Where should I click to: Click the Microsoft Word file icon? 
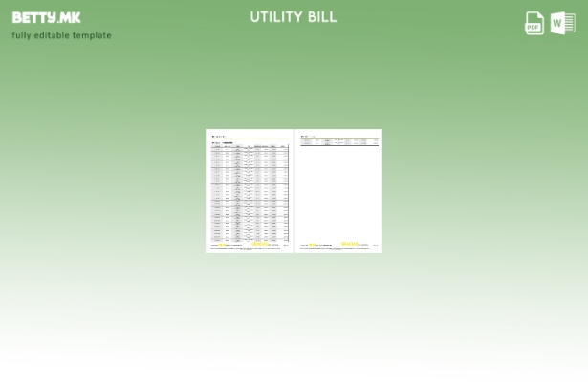(x=563, y=23)
